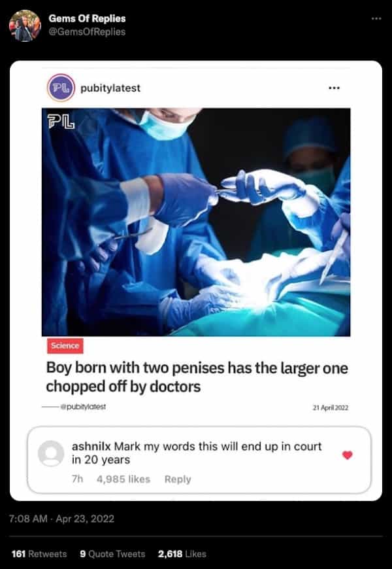Screen dimensions: 392x569
Task: Click the pubitylatest PL logo avatar
Action: click(61, 88)
